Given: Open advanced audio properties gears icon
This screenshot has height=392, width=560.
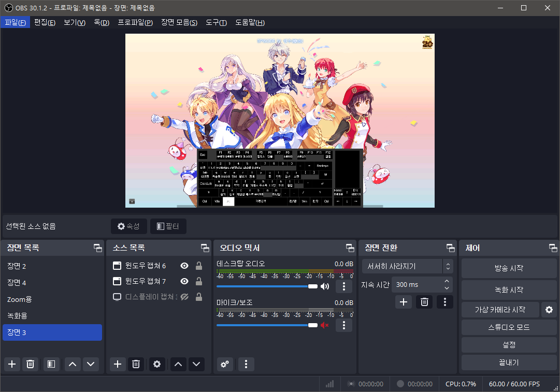Looking at the screenshot, I should pos(225,364).
